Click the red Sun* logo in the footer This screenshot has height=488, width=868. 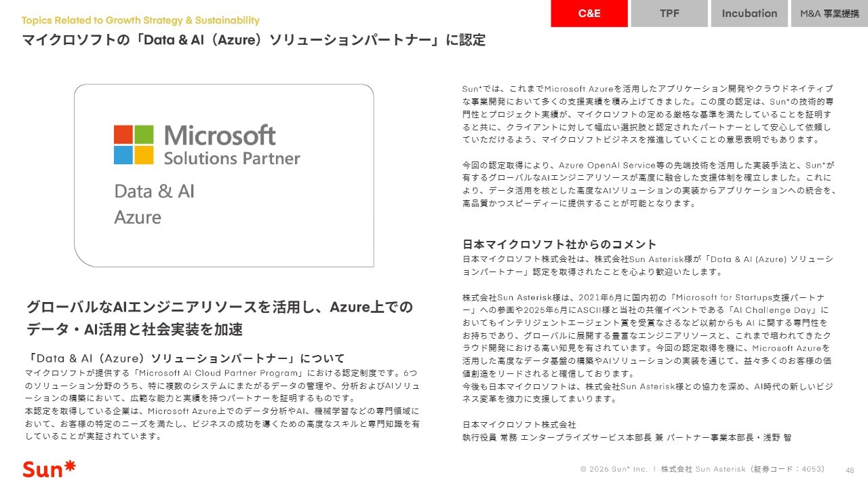pyautogui.click(x=49, y=468)
